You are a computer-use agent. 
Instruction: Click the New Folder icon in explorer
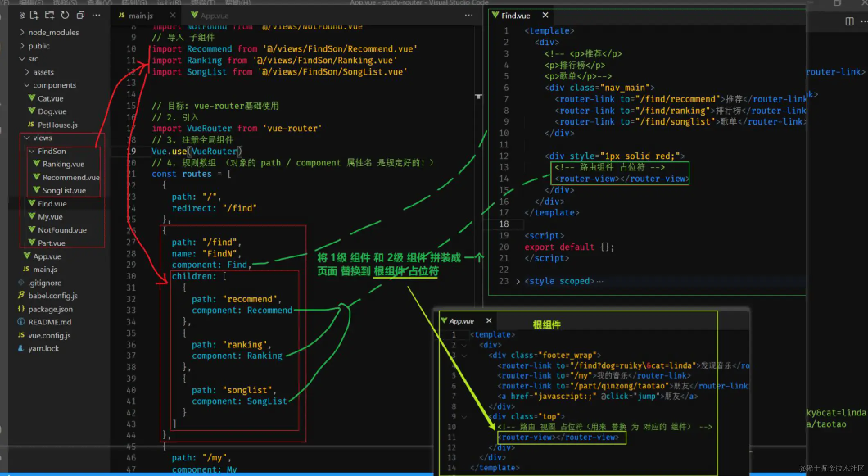pos(50,15)
